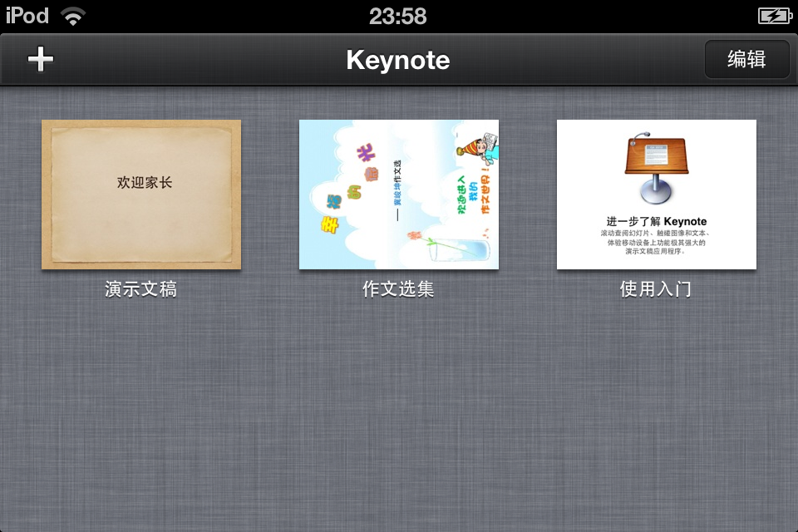This screenshot has height=532, width=798.
Task: Select the 使用入门 document name
Action: click(656, 289)
